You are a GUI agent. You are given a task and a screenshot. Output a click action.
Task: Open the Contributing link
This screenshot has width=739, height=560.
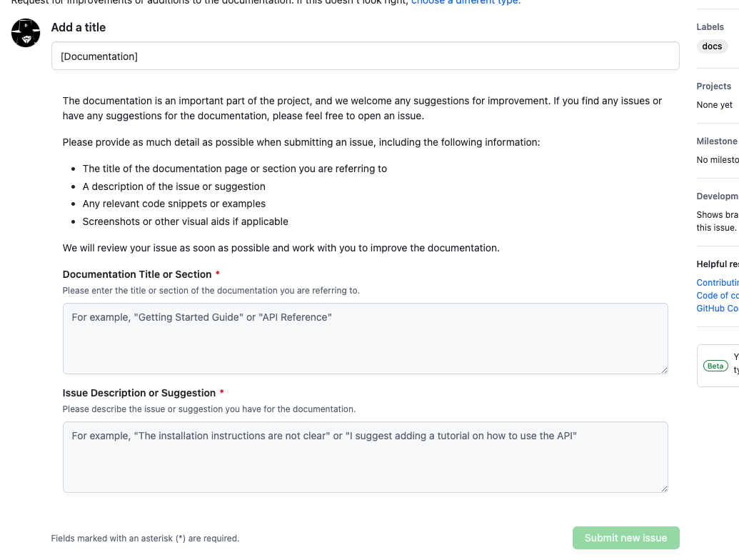pyautogui.click(x=718, y=283)
